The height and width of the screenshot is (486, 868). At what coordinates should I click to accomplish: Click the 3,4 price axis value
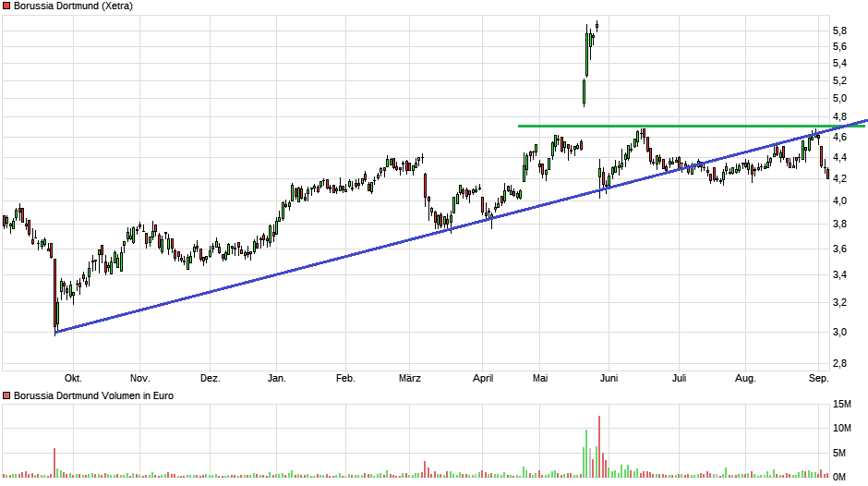click(x=839, y=274)
